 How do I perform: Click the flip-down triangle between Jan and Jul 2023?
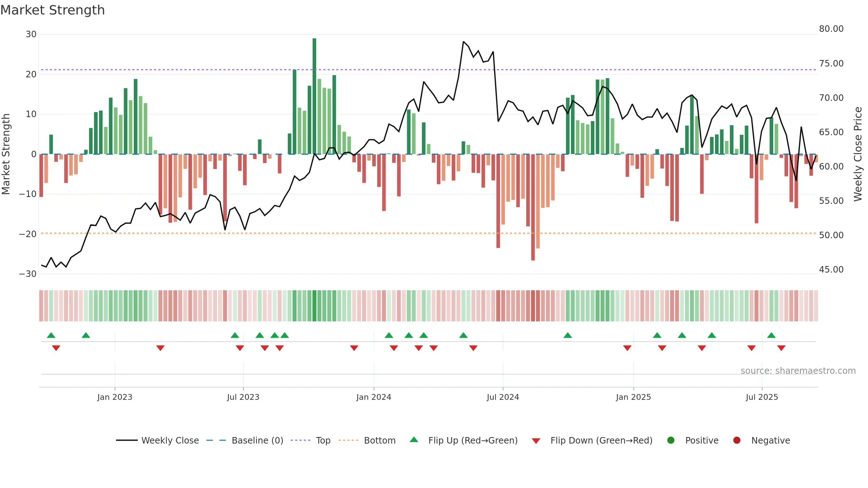pos(160,348)
